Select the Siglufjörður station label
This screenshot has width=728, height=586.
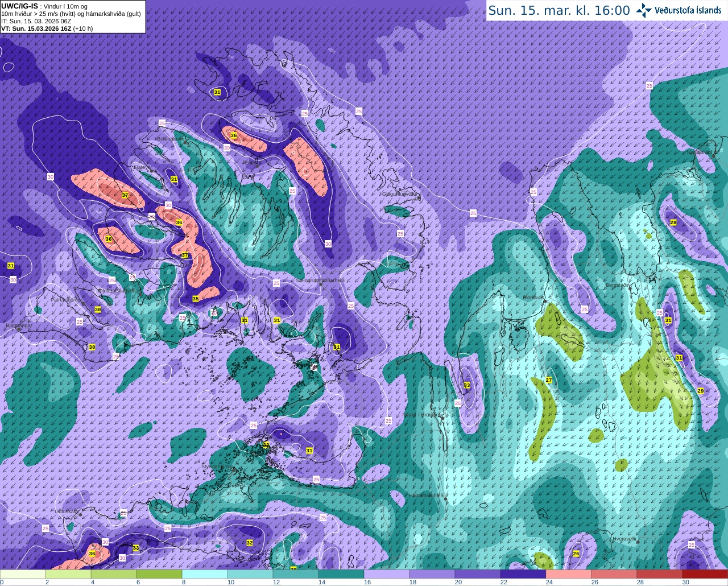coord(698,152)
